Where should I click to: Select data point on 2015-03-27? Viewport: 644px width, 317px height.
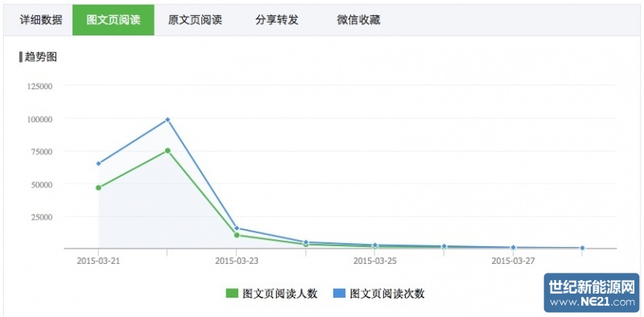[x=513, y=248]
